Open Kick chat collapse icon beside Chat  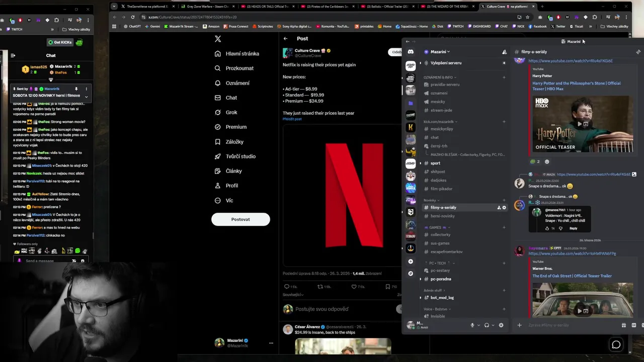pyautogui.click(x=13, y=56)
